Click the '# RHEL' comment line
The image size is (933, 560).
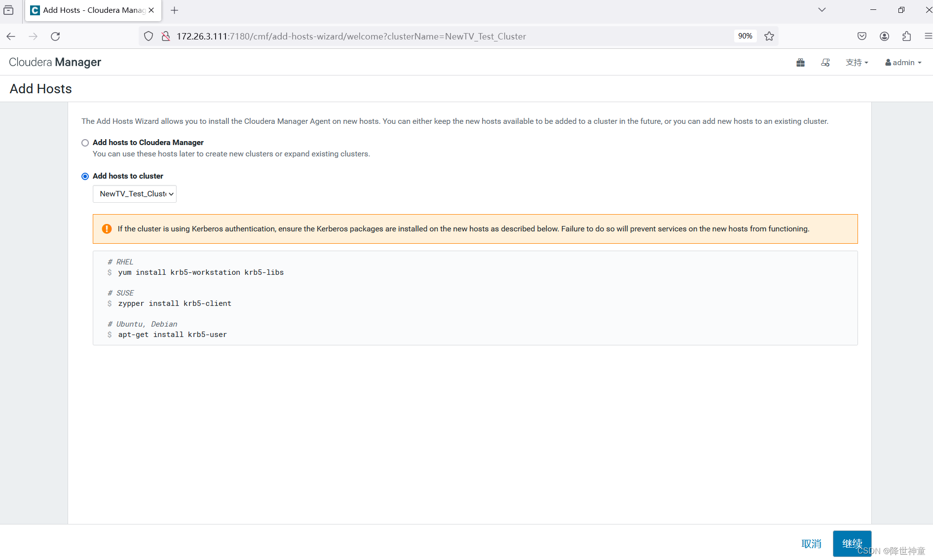120,262
